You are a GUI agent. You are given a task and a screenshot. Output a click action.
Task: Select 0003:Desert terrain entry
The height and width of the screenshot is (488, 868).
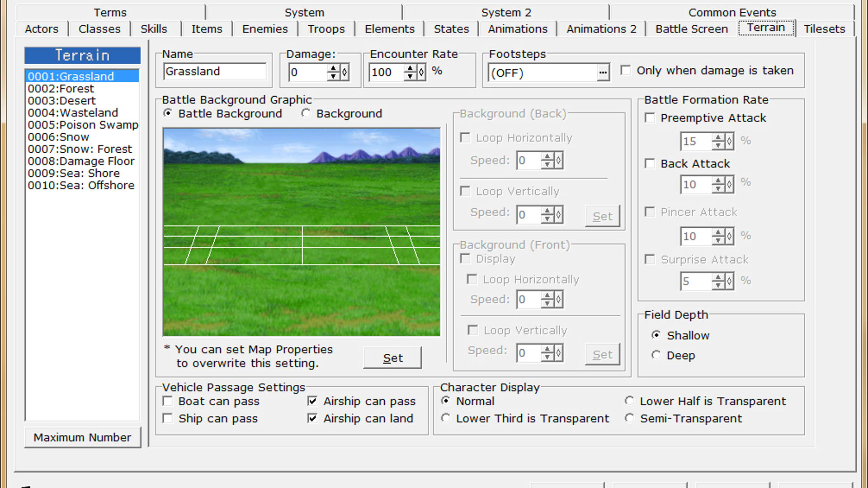(82, 101)
